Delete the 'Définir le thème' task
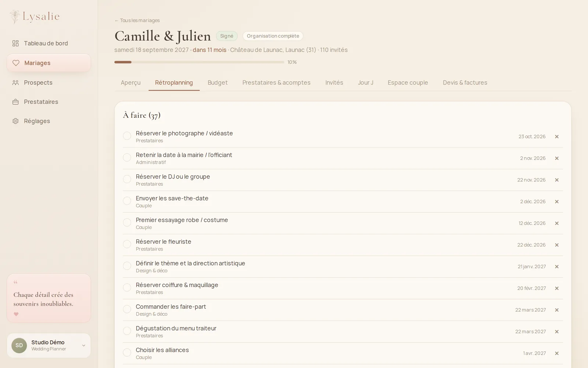Viewport: 588px width, 368px height. point(557,267)
